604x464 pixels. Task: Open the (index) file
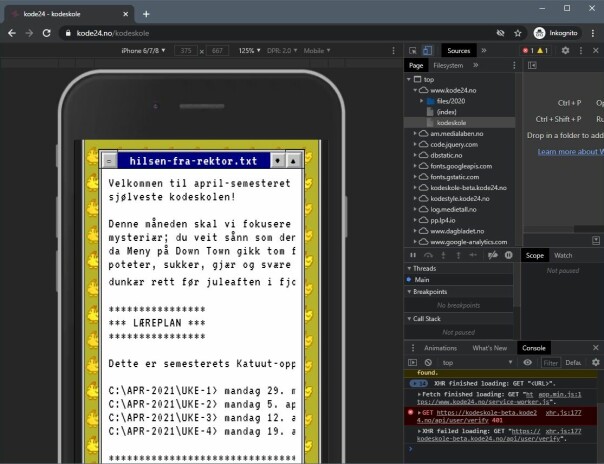(x=446, y=112)
